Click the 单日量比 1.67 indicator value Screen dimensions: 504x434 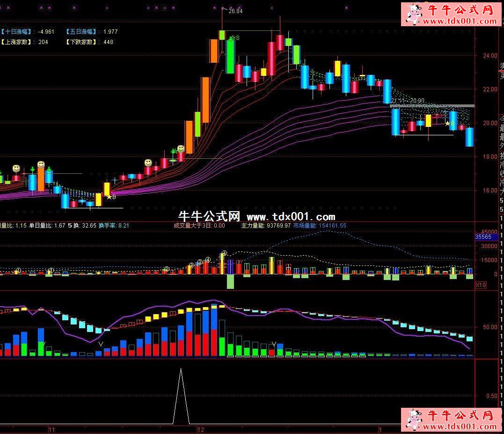(x=47, y=226)
